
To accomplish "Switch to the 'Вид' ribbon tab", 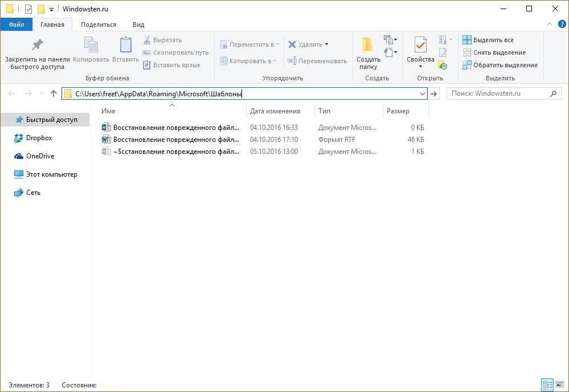I will (138, 24).
